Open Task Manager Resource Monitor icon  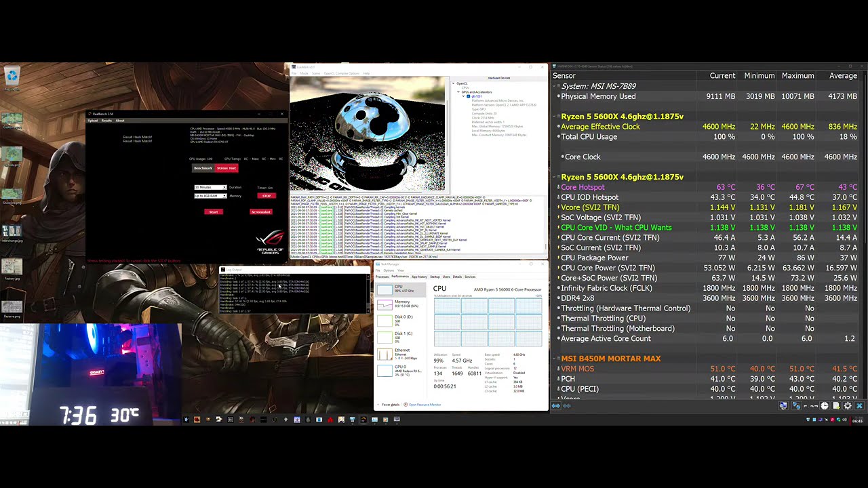[x=405, y=405]
